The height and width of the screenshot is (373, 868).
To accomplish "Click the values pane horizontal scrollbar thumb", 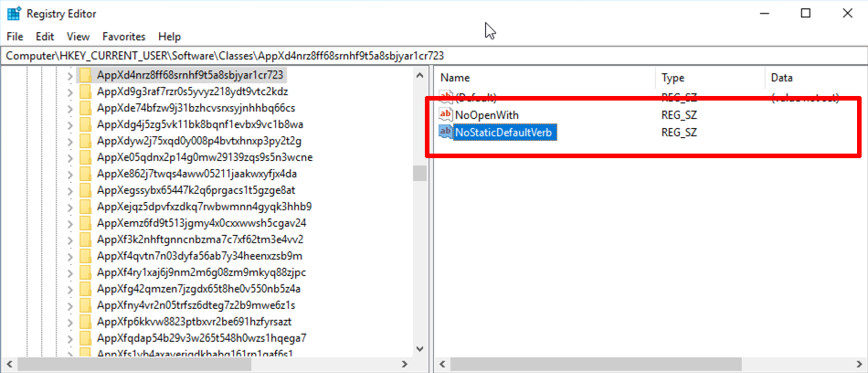I will 595,364.
